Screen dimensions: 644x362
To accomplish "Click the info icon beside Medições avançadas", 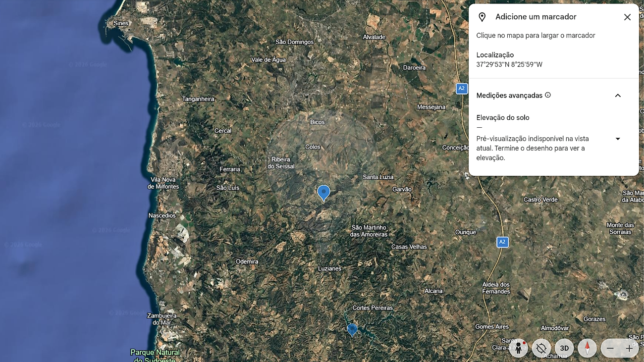I will tap(548, 95).
